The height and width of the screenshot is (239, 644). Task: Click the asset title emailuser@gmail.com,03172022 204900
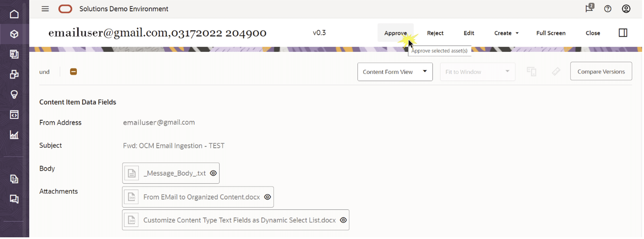(x=157, y=33)
